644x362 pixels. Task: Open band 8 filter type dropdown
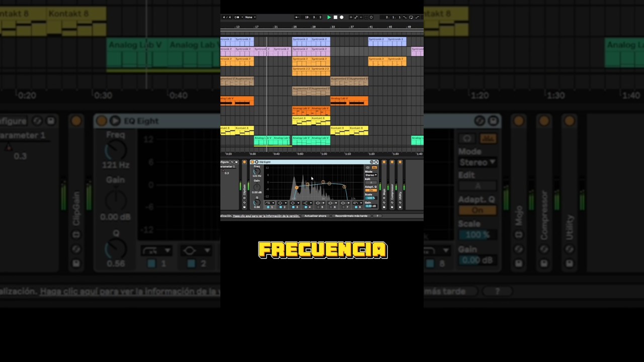point(358,203)
